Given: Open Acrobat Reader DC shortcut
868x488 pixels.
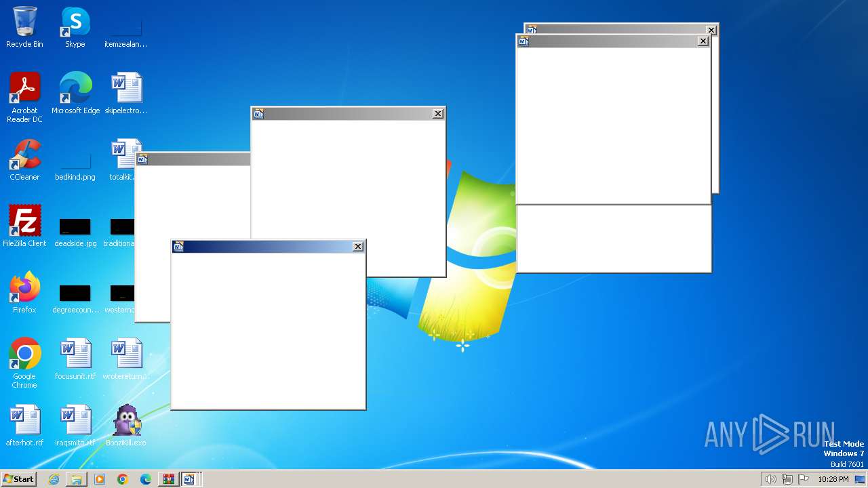Looking at the screenshot, I should coord(24,98).
